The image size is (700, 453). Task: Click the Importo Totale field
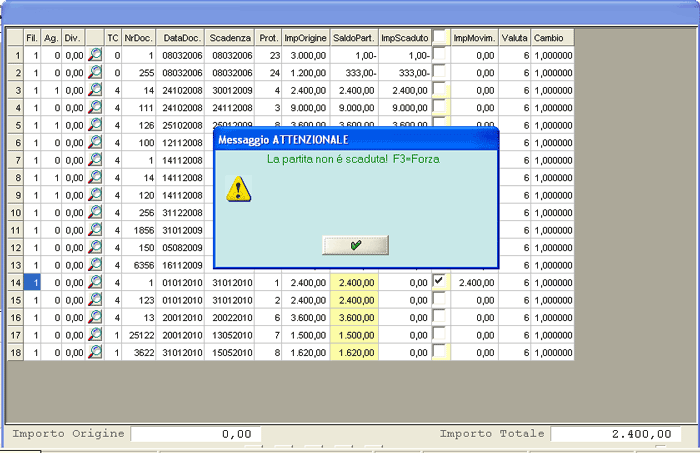point(614,434)
